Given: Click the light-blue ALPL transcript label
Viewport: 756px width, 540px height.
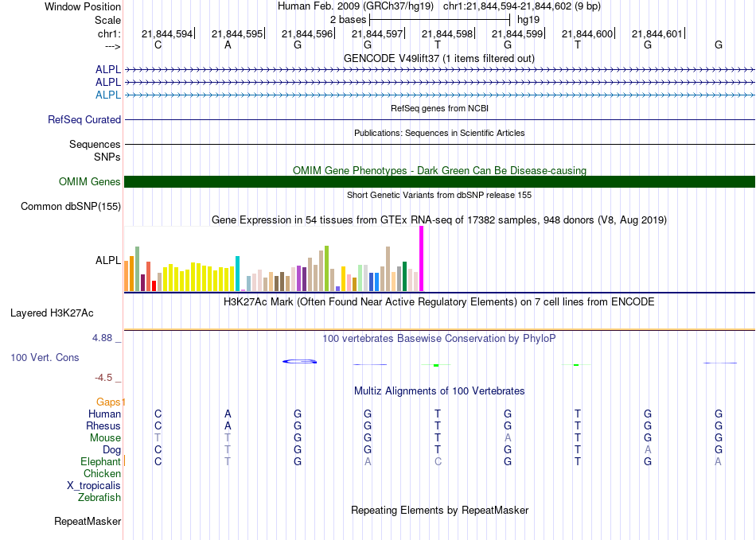Looking at the screenshot, I should [108, 95].
